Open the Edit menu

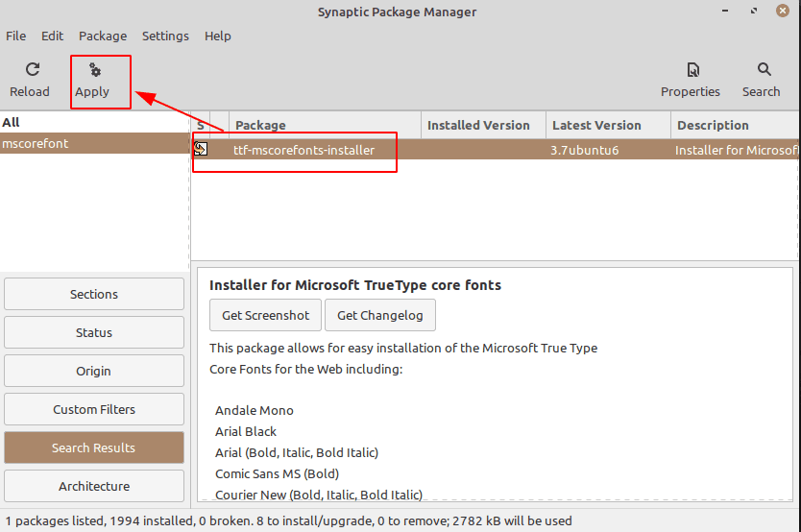(52, 36)
